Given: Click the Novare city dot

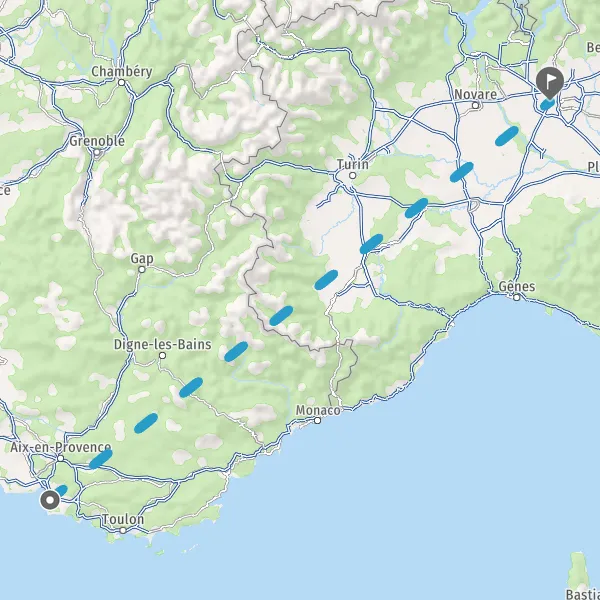Looking at the screenshot, I should coord(475,105).
